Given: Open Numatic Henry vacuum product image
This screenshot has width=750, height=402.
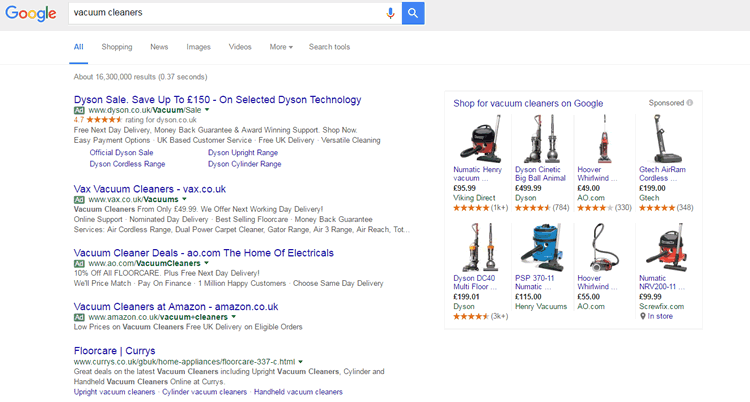Looking at the screenshot, I should [x=478, y=138].
